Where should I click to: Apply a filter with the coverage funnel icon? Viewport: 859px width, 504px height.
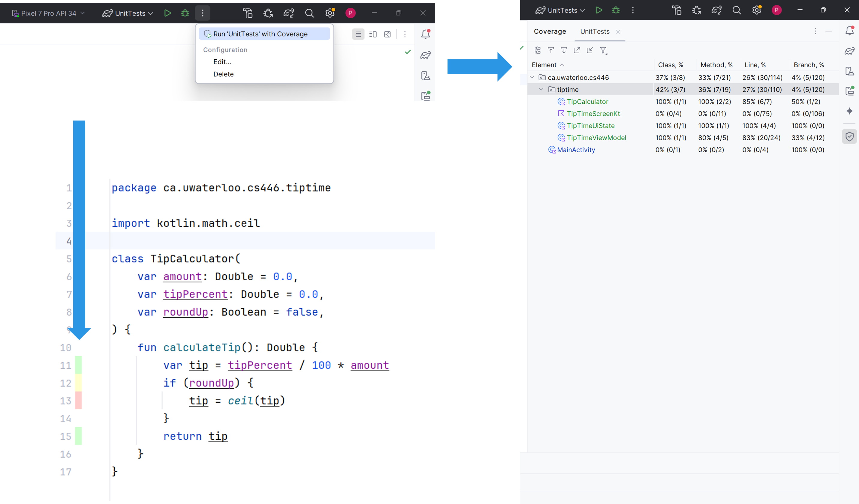click(x=603, y=50)
